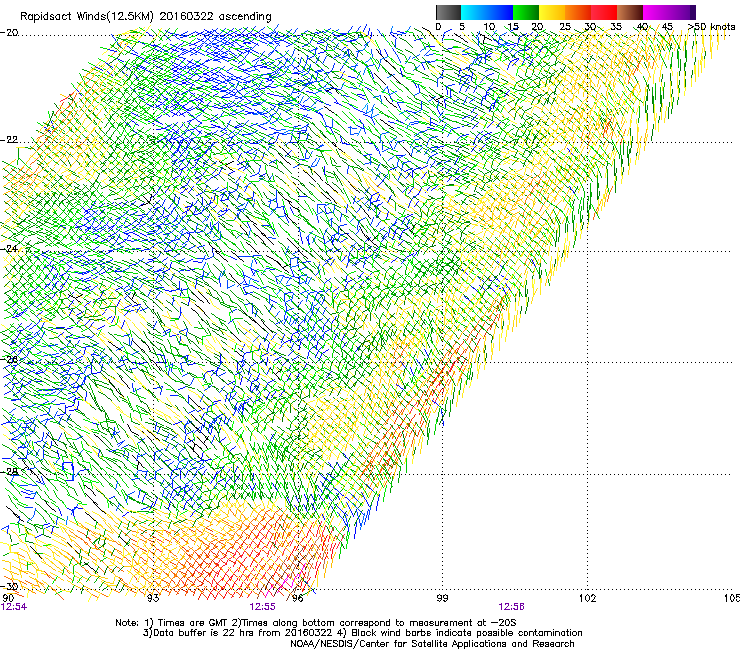The image size is (740, 650).
Task: Click the legend number 5
Action: 462,27
